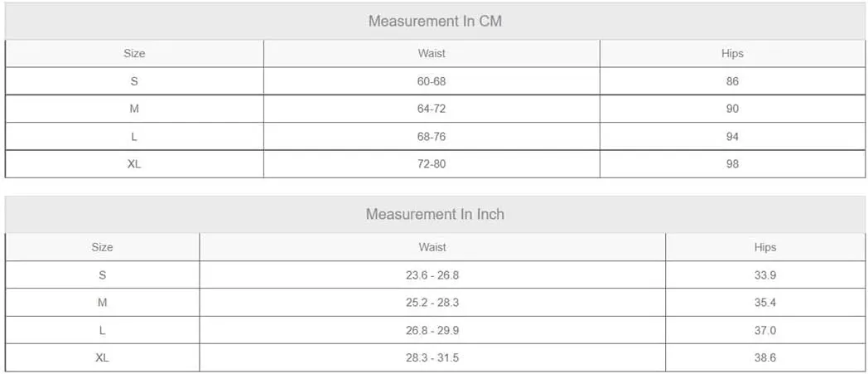Select the Hips column header in Inch table
Screen dimensions: 868x374
tap(765, 247)
